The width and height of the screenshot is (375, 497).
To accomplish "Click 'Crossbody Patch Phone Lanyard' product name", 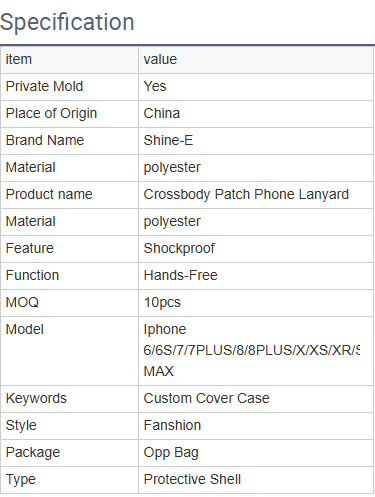I will [246, 194].
